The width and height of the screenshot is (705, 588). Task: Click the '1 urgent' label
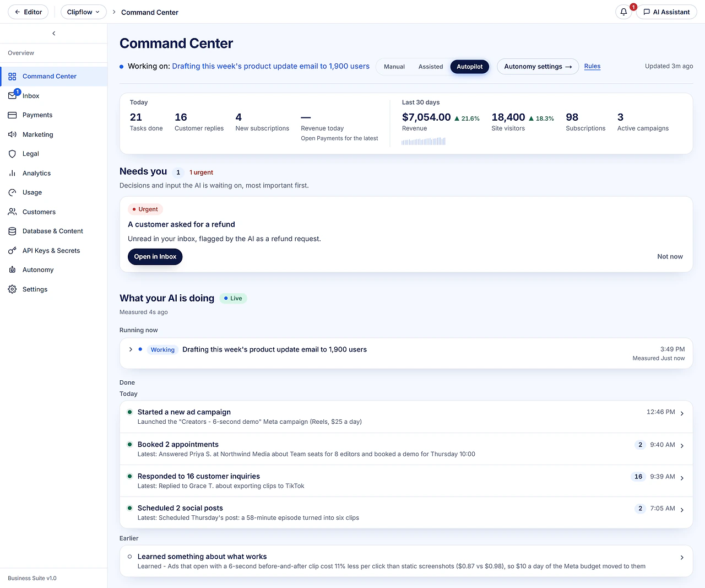point(201,172)
